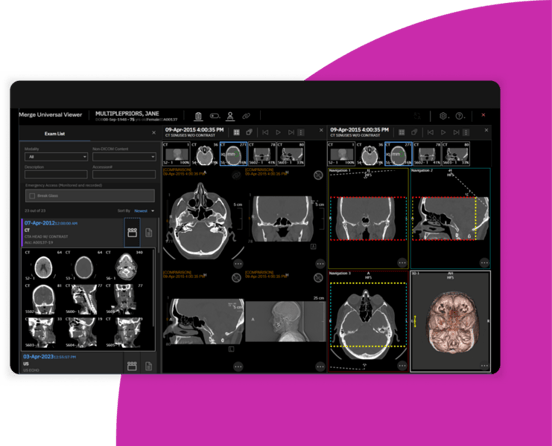This screenshot has height=446, width=552.
Task: Open the help question mark menu
Action: pos(460,116)
